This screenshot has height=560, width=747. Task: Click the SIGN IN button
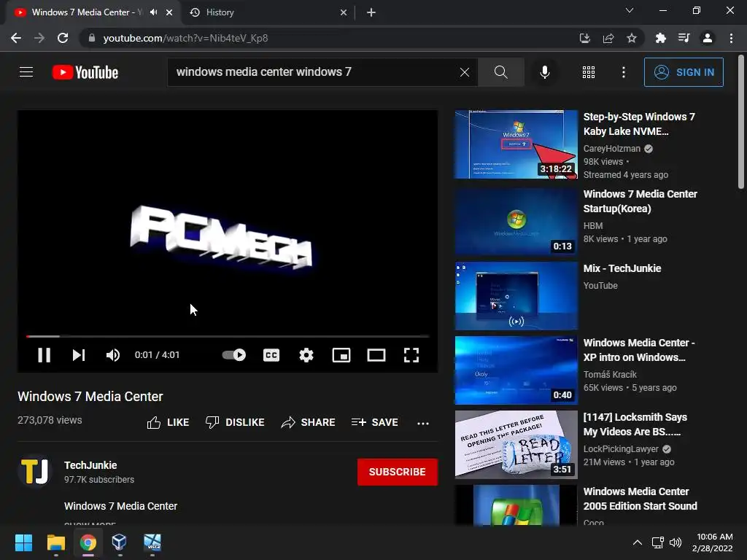[684, 72]
